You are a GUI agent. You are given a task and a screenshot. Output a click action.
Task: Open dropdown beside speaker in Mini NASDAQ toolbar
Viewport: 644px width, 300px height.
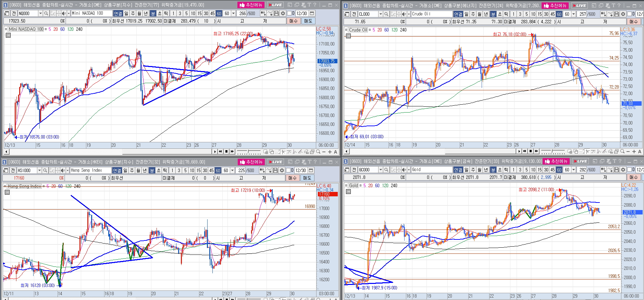click(x=69, y=13)
